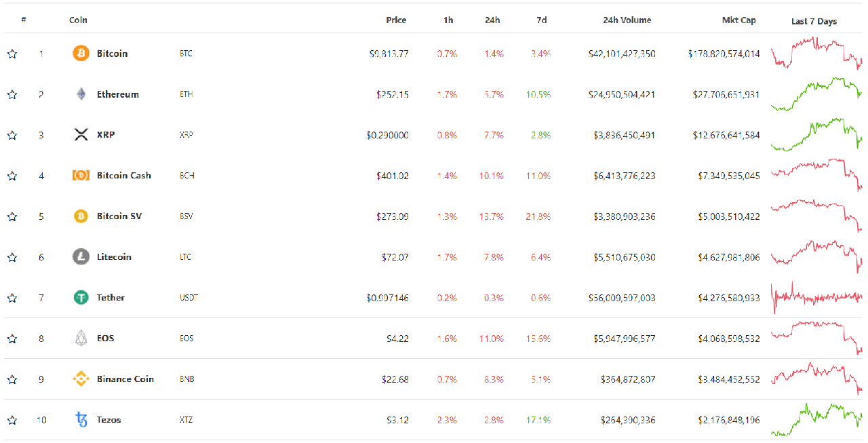Click the 17.1% green change value

coord(538,420)
